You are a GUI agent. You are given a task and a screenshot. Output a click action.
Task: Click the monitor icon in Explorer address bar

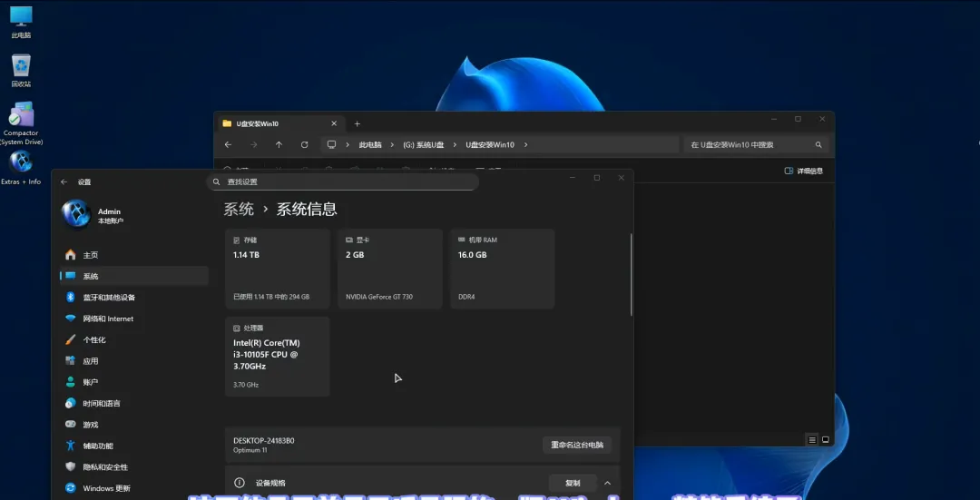coord(331,144)
